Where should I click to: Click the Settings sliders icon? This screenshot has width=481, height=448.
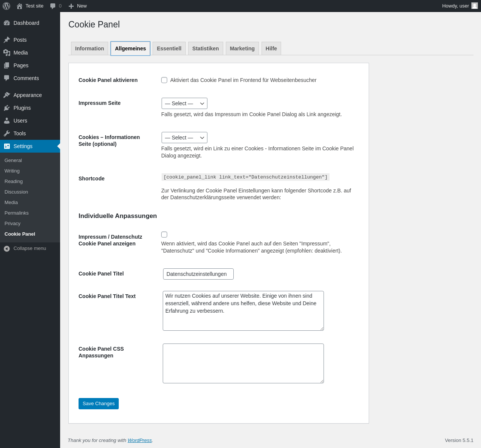point(7,146)
